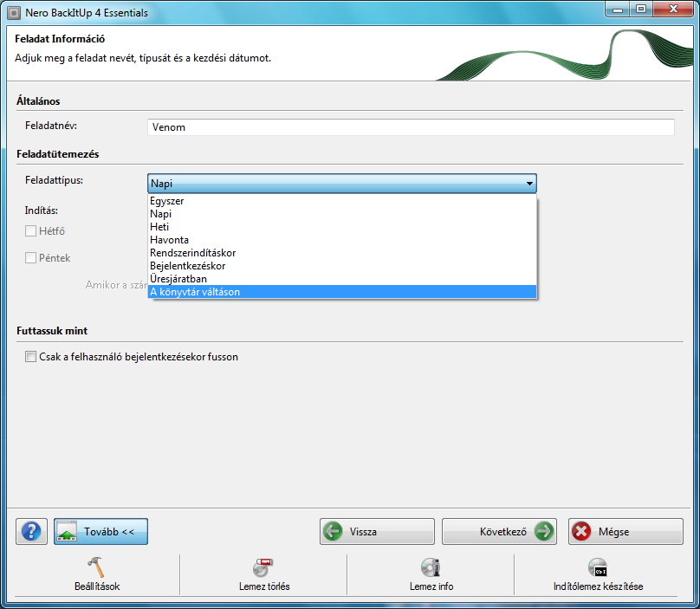The image size is (700, 609).
Task: Collapse extended options with Tovább << button
Action: point(100,532)
